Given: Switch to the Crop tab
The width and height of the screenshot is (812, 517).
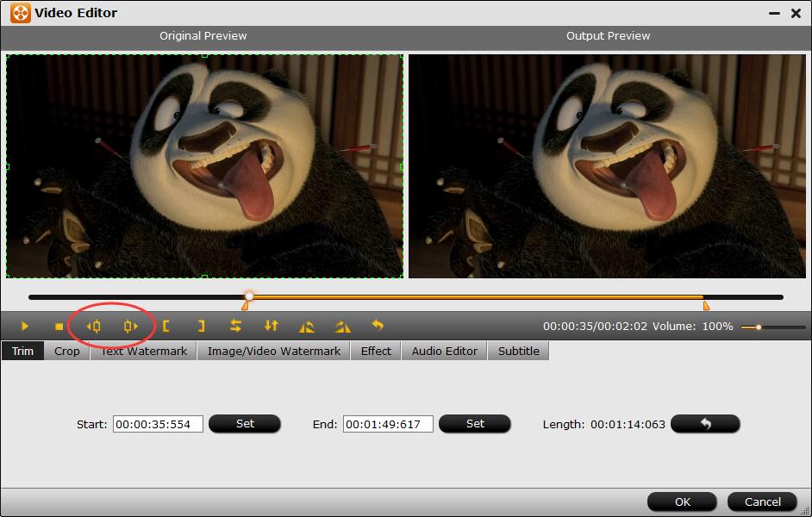Looking at the screenshot, I should [67, 351].
